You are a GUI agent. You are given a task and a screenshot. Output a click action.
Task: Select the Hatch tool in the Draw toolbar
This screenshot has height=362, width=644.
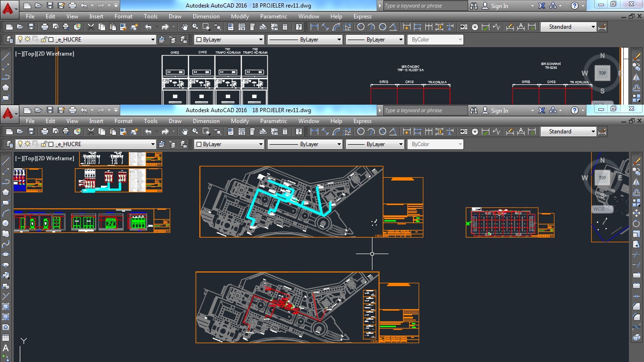(6, 306)
